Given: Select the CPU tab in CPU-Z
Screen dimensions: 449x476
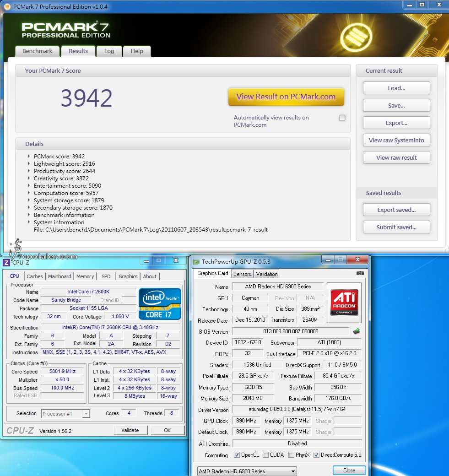Looking at the screenshot, I should [x=14, y=276].
